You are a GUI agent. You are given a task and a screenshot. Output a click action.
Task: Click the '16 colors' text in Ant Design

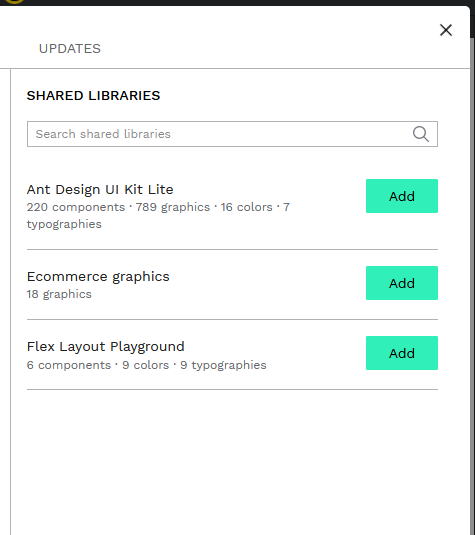(x=246, y=207)
